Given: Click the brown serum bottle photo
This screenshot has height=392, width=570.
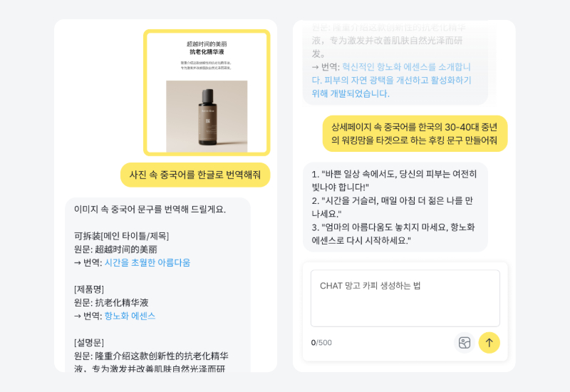Looking at the screenshot, I should pyautogui.click(x=207, y=116).
